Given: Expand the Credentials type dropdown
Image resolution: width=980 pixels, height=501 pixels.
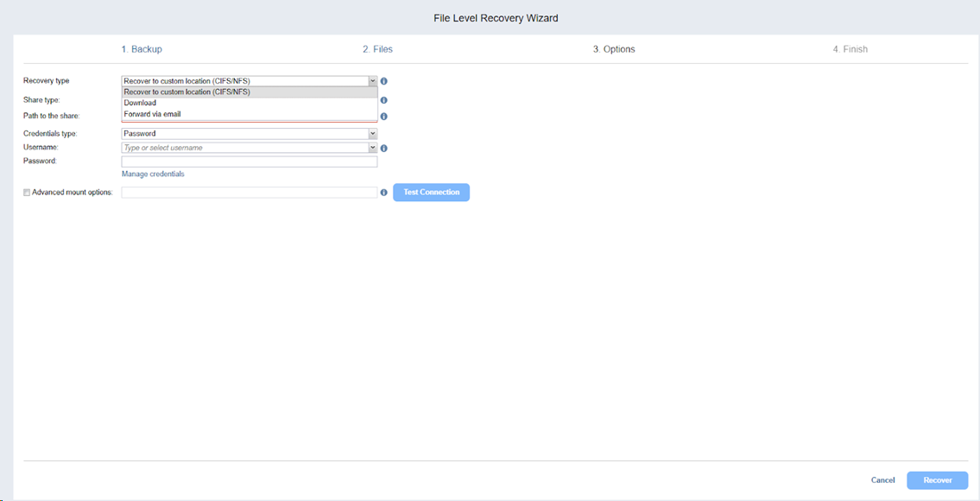Looking at the screenshot, I should (x=372, y=134).
